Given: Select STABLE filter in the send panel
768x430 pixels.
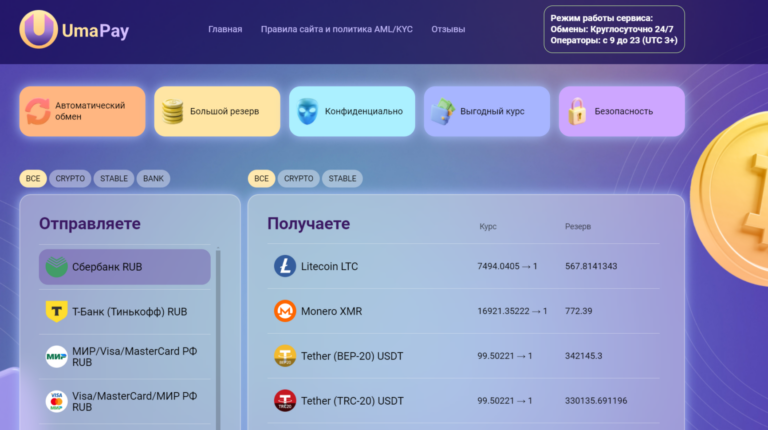Looking at the screenshot, I should coord(114,178).
